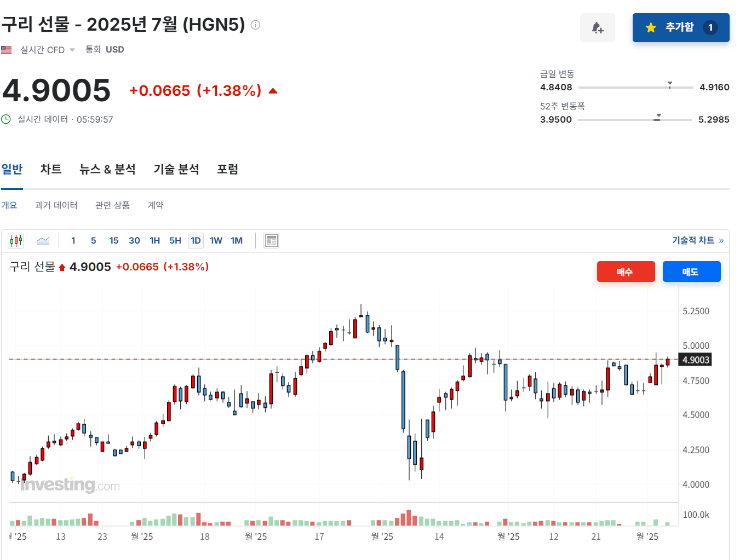Click the blue 매도 button
The width and height of the screenshot is (751, 560).
(x=691, y=272)
